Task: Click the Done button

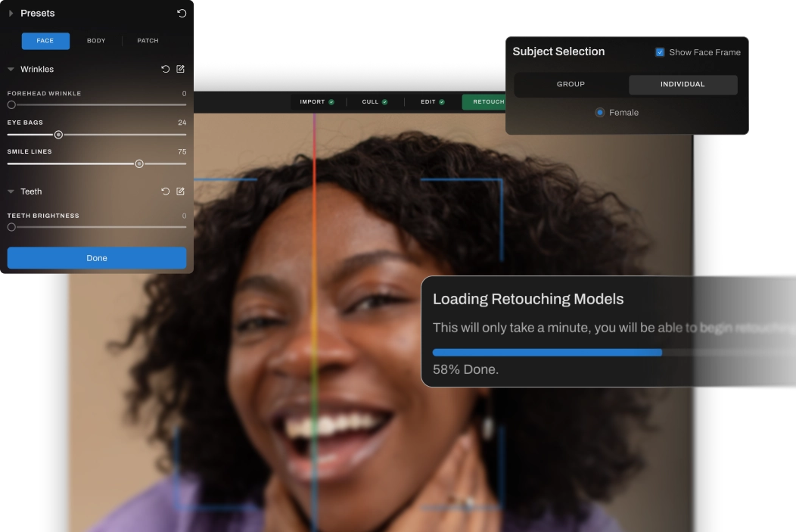Action: coord(96,257)
